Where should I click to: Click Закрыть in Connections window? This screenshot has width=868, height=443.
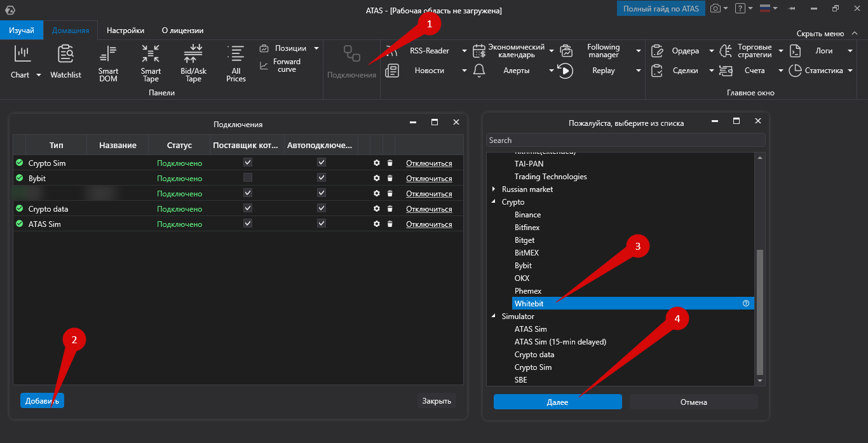[x=437, y=400]
